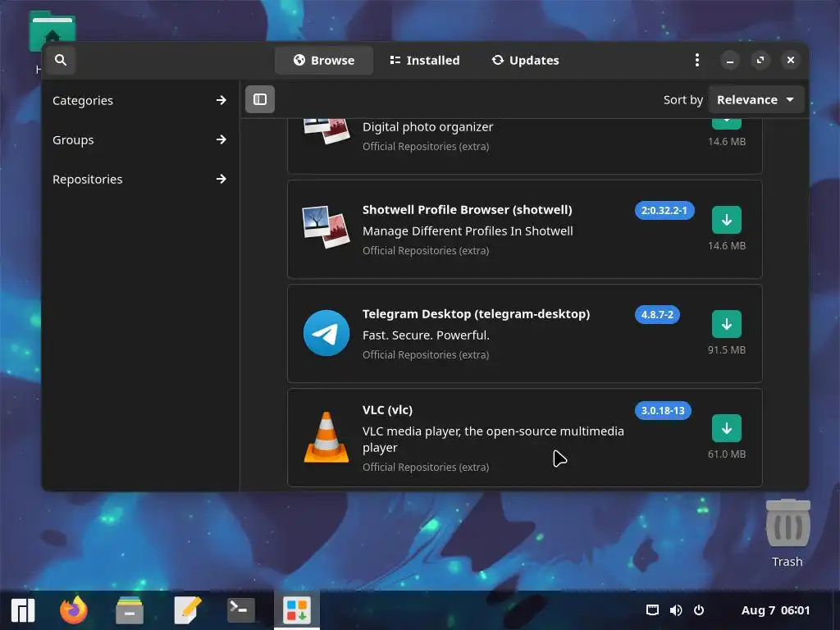Click version badge 4.8.7-2
This screenshot has width=840, height=630.
(x=657, y=314)
